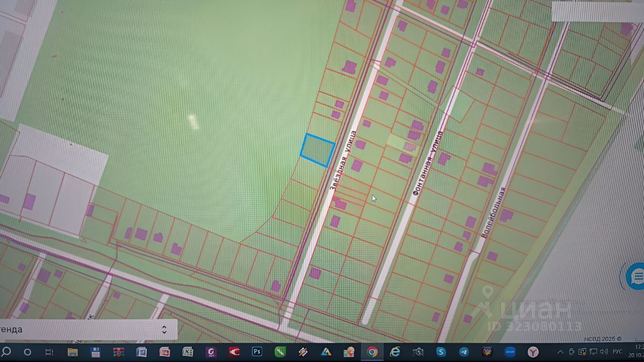Click the Звёздная улица street label
This screenshot has width=644, height=362.
click(x=343, y=160)
